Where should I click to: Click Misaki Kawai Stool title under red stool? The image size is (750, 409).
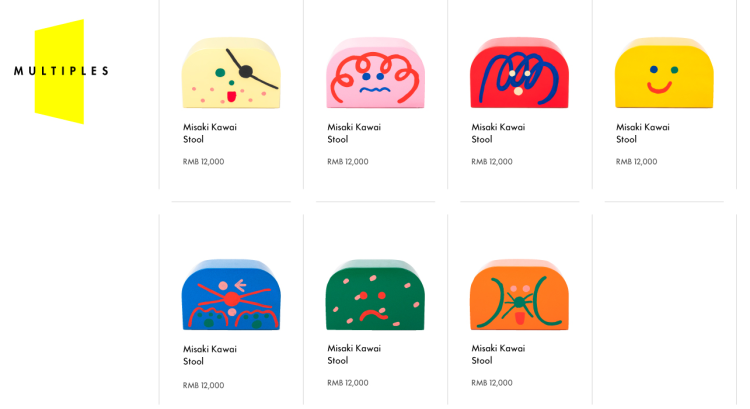point(498,133)
